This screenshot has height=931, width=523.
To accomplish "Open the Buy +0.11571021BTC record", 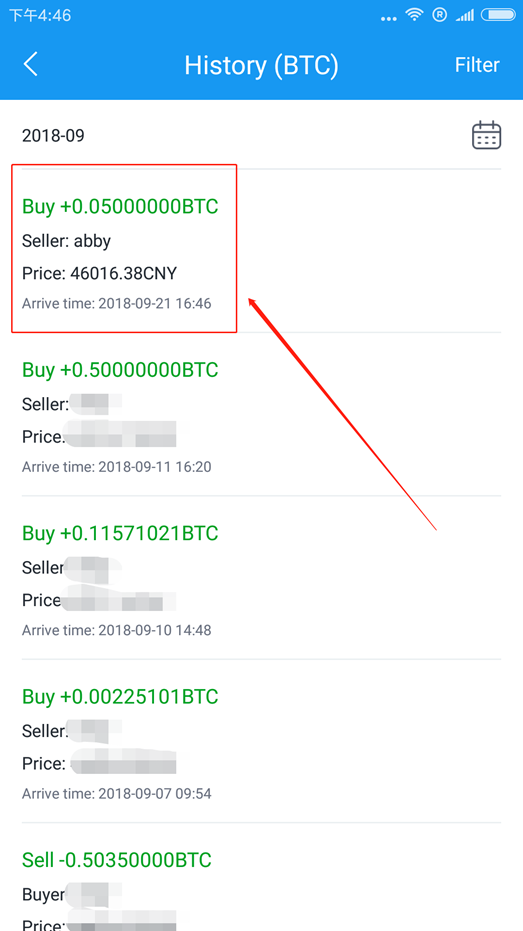I will pyautogui.click(x=261, y=577).
